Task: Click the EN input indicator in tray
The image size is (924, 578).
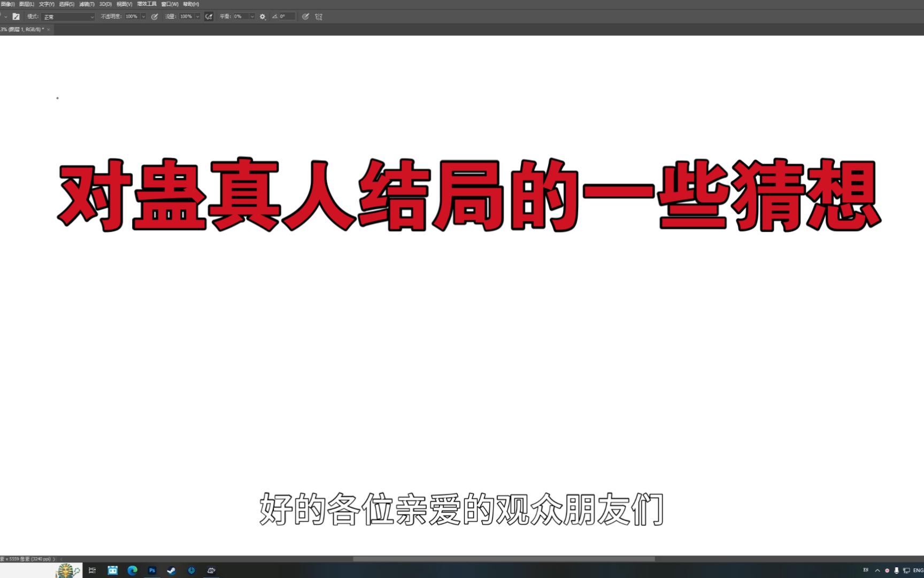Action: click(866, 570)
